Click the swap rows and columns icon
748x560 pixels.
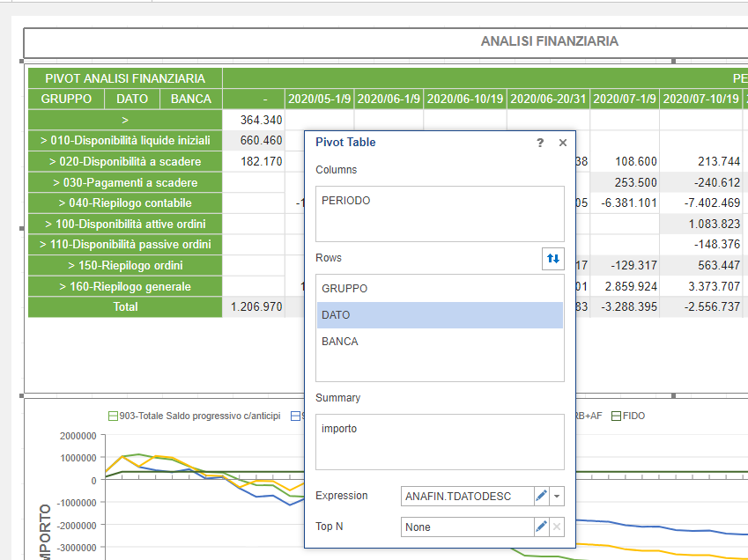click(x=553, y=259)
